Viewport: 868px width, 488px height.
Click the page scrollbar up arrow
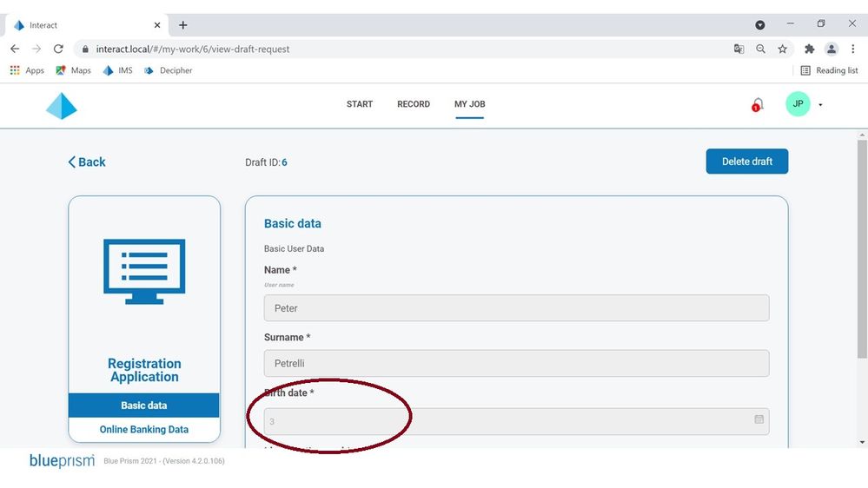point(862,135)
